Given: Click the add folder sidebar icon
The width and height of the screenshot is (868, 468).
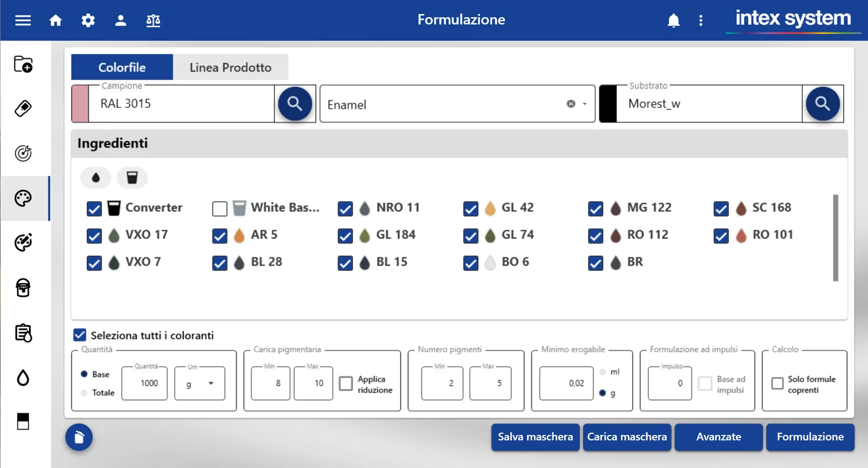Looking at the screenshot, I should pyautogui.click(x=23, y=64).
